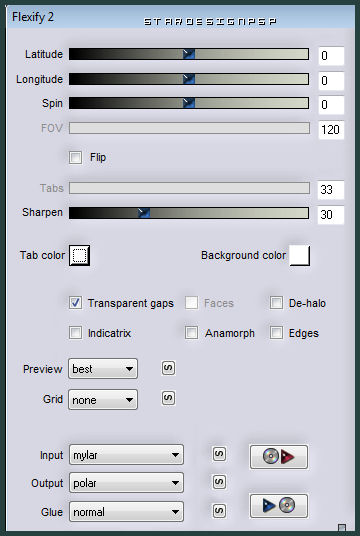Image resolution: width=360 pixels, height=536 pixels.
Task: Click the S button next to Output
Action: tap(219, 482)
